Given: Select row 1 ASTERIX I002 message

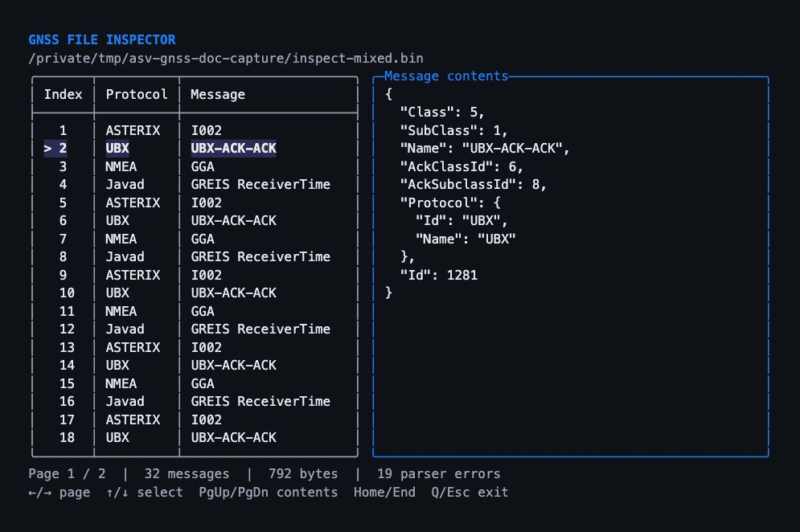Looking at the screenshot, I should tap(195, 130).
